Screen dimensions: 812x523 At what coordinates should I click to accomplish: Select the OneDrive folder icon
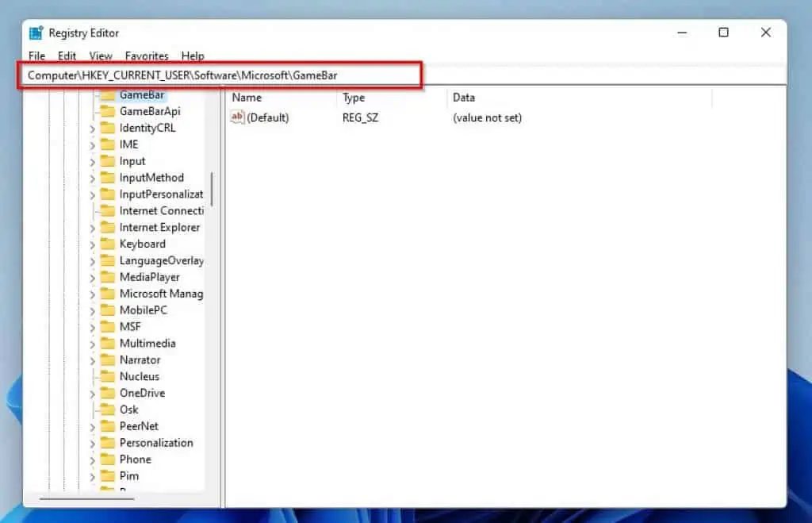[x=108, y=393]
